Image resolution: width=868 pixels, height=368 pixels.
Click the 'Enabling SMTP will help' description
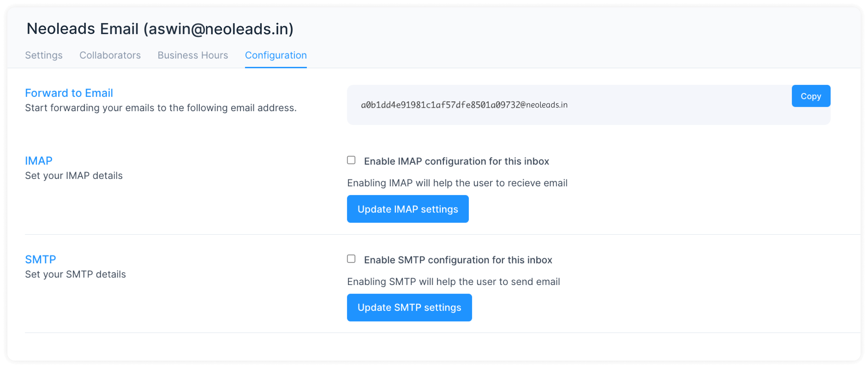[453, 282]
